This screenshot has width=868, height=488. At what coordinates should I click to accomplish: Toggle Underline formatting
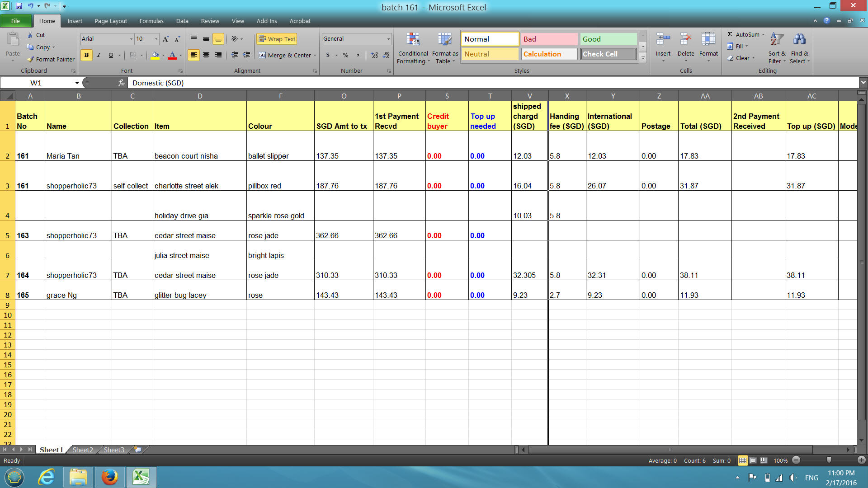[x=111, y=55]
